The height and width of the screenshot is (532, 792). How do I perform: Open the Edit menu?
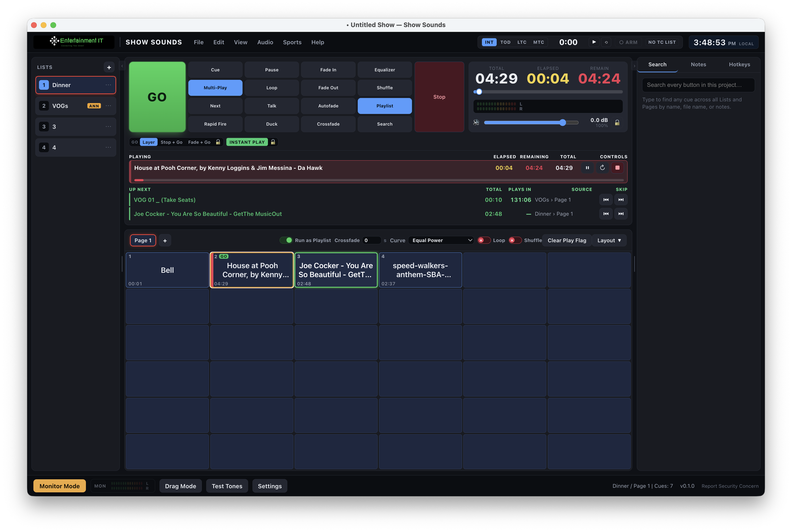[x=219, y=42]
